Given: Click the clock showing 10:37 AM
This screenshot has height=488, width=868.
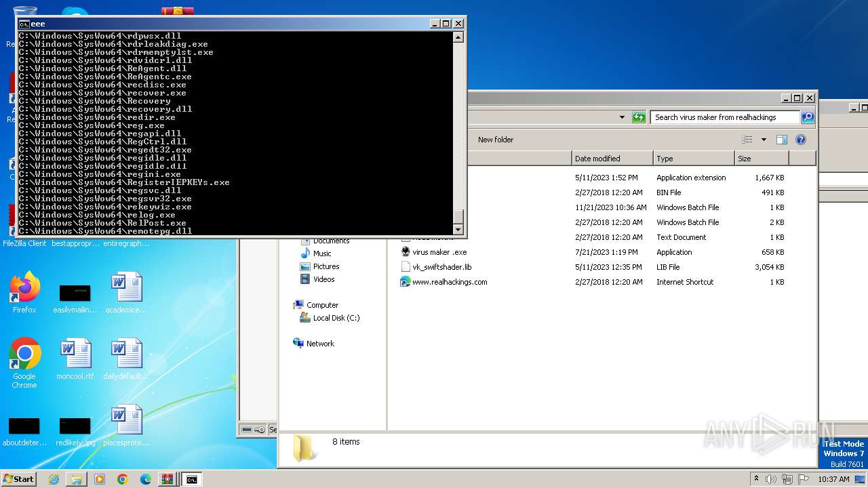Looking at the screenshot, I should tap(833, 479).
